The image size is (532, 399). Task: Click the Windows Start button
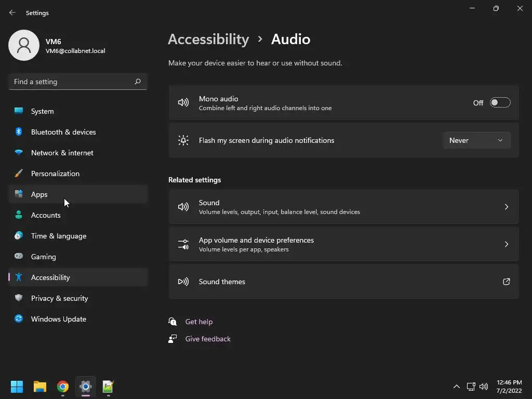point(17,387)
